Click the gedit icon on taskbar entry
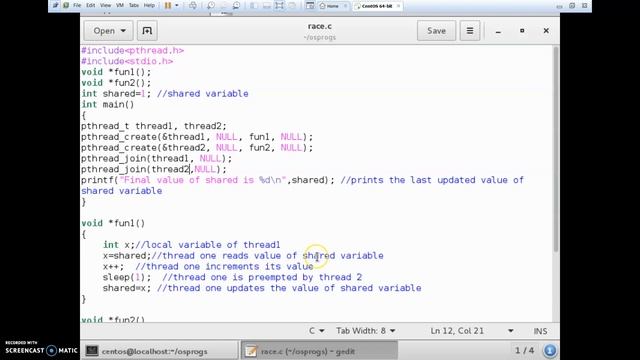 tap(251, 351)
